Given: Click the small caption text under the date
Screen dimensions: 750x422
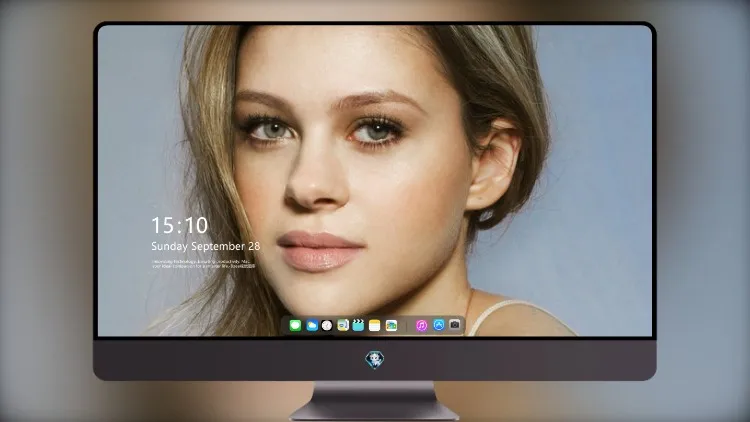Looking at the screenshot, I should point(204,264).
